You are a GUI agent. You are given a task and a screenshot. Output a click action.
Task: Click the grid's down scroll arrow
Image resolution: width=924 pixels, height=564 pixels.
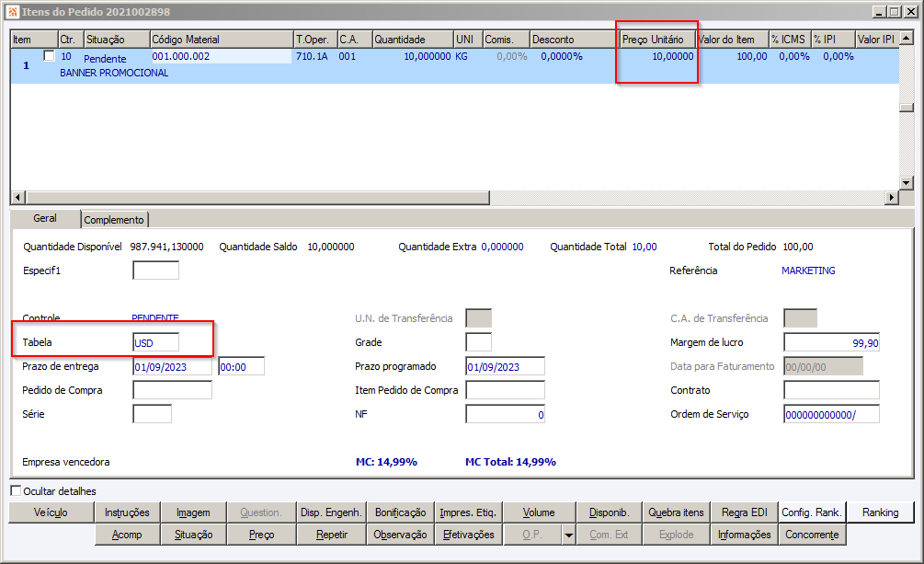click(907, 183)
